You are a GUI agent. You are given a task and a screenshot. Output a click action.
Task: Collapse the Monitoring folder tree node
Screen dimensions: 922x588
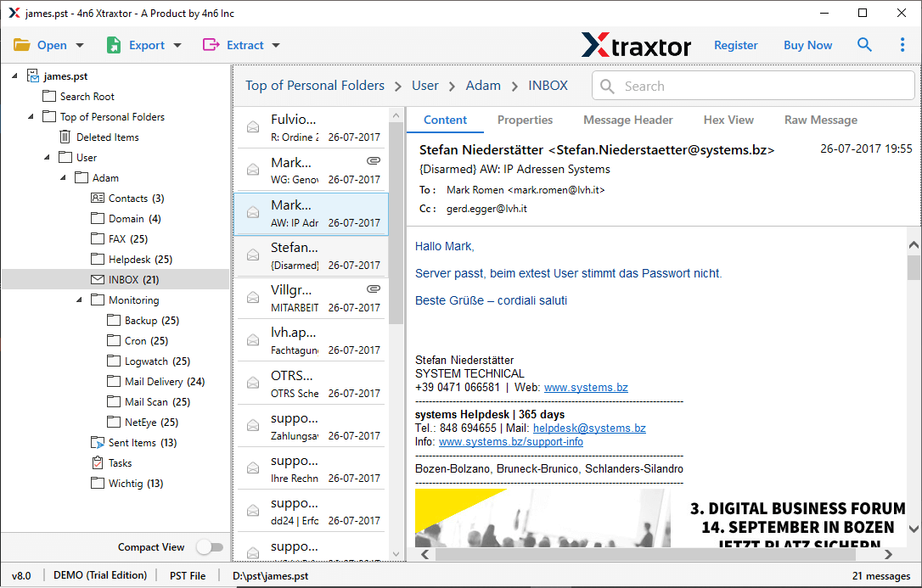[x=79, y=300]
